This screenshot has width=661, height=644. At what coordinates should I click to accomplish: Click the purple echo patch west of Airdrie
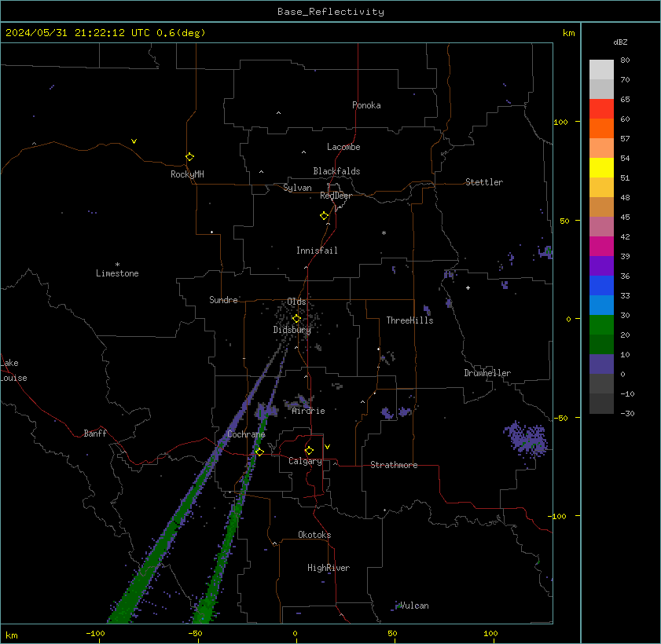(266, 410)
